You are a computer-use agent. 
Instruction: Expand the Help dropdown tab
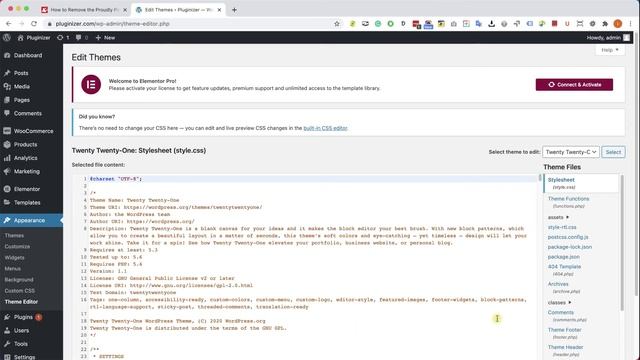tap(610, 50)
